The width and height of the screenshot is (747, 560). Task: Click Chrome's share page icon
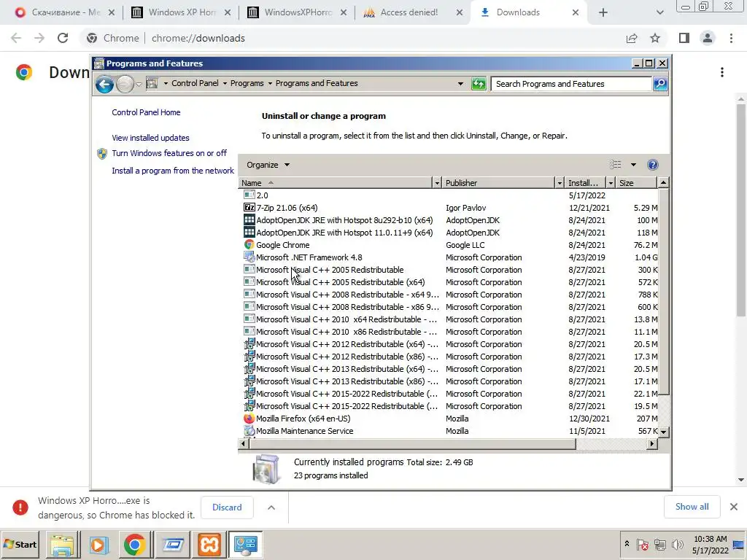(x=632, y=38)
